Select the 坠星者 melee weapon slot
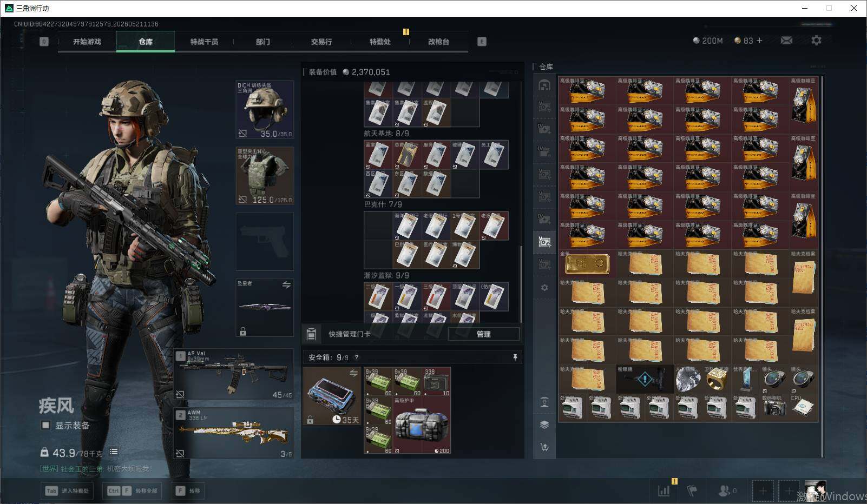867x504 pixels. (x=265, y=308)
